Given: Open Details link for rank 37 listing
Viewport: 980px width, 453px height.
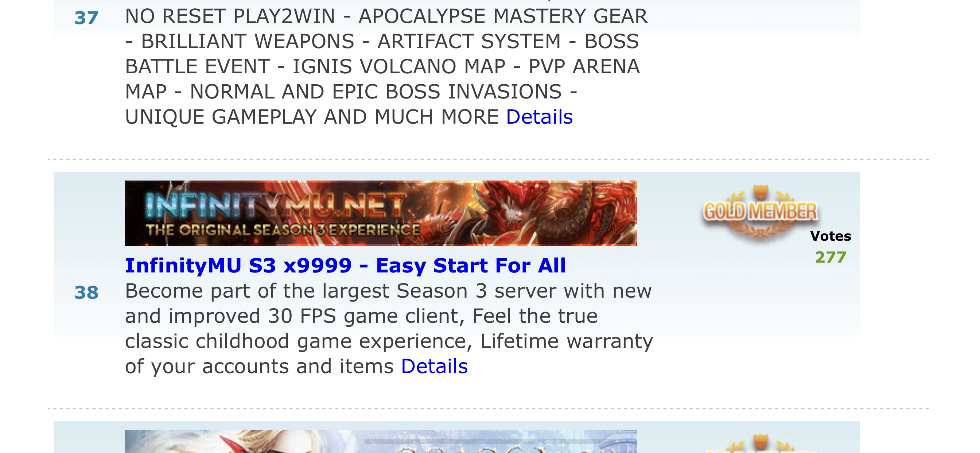Looking at the screenshot, I should tap(539, 116).
